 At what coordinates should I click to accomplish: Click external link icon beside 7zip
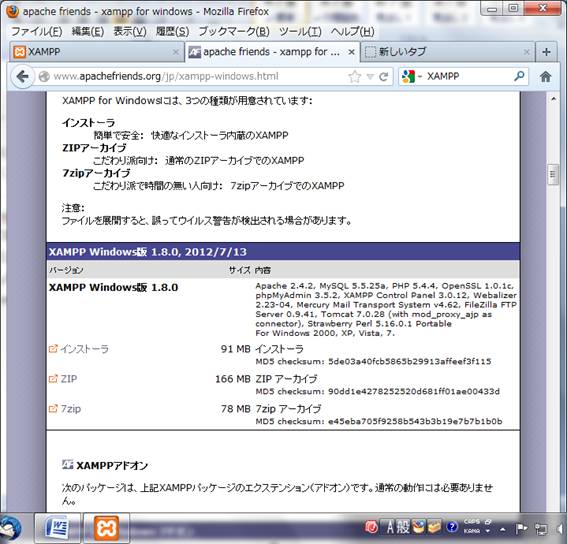coord(53,408)
